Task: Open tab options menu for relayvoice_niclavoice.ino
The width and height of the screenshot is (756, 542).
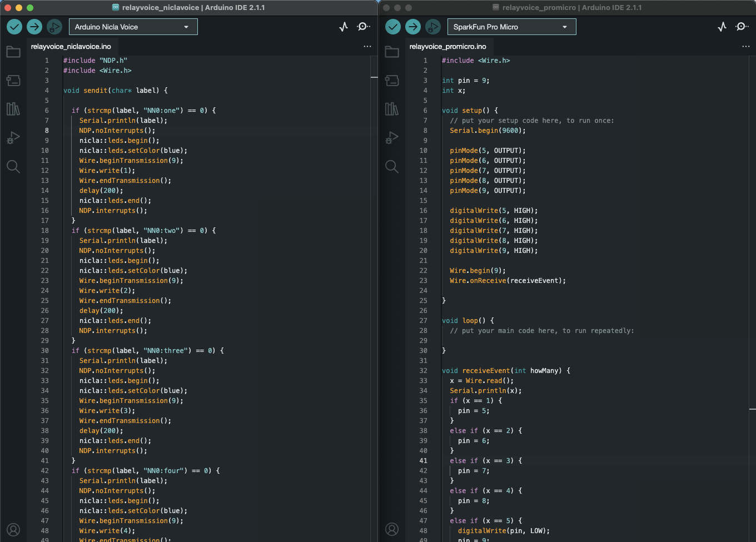Action: coord(367,47)
